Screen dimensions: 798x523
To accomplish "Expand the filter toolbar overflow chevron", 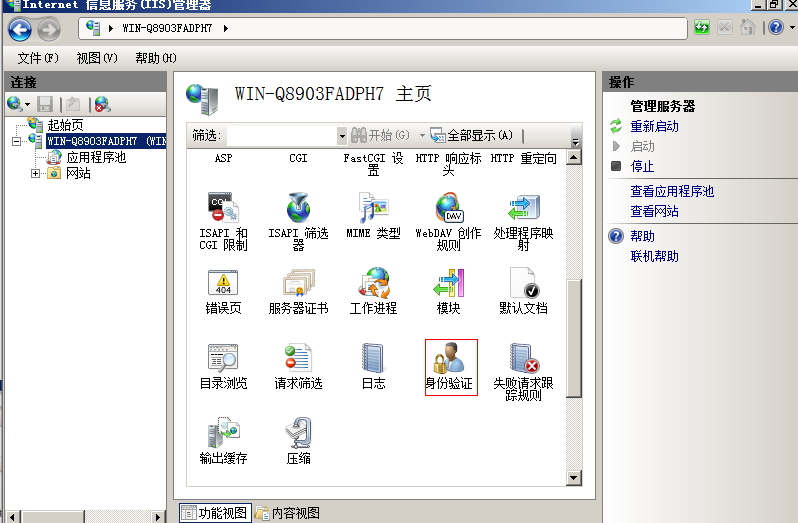I will [x=576, y=141].
